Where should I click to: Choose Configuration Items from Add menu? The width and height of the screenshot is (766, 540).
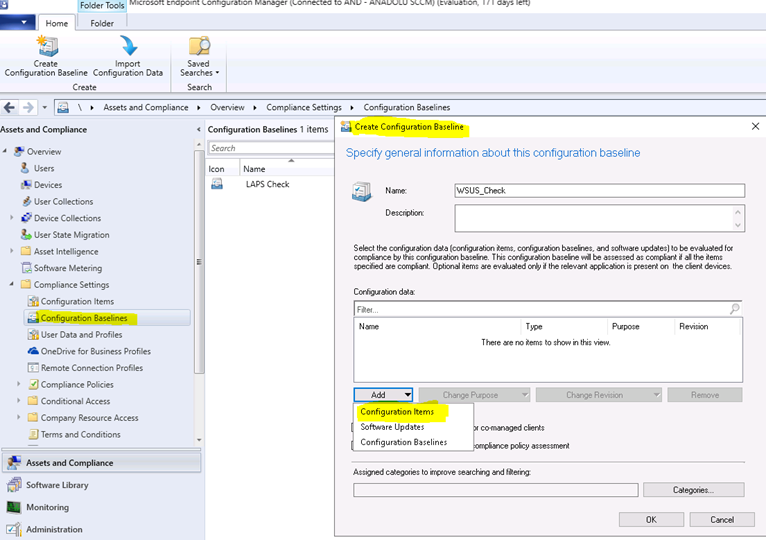397,412
